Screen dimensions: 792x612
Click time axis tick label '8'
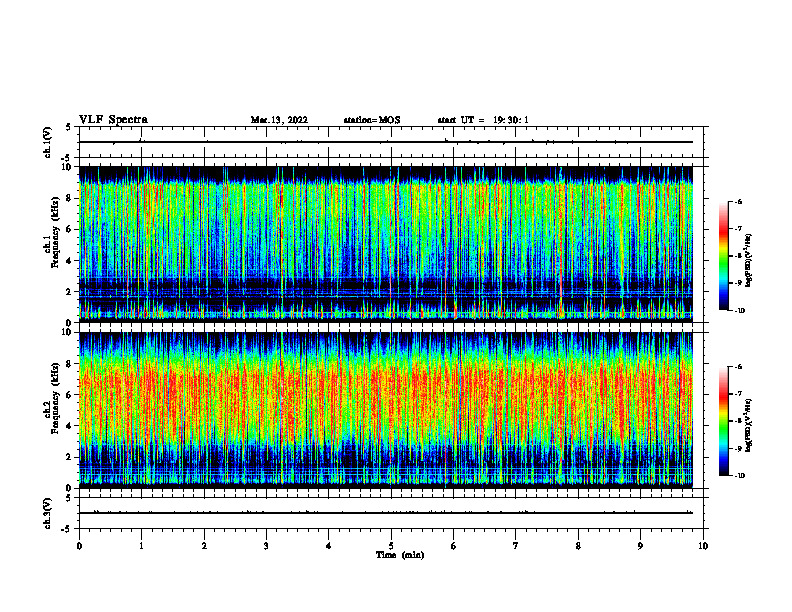(578, 546)
